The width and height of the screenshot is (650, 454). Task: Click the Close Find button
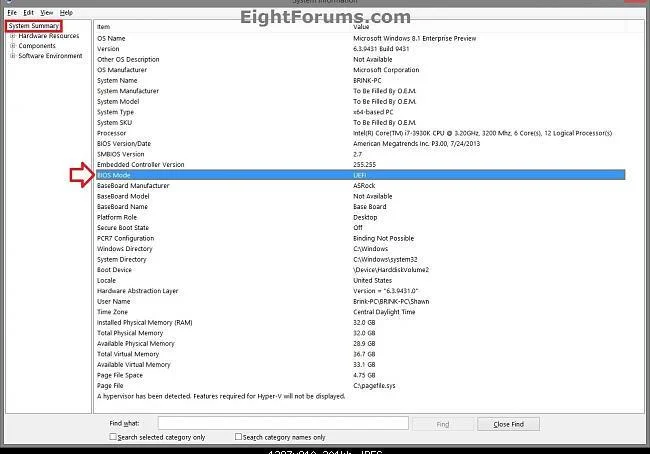point(508,424)
